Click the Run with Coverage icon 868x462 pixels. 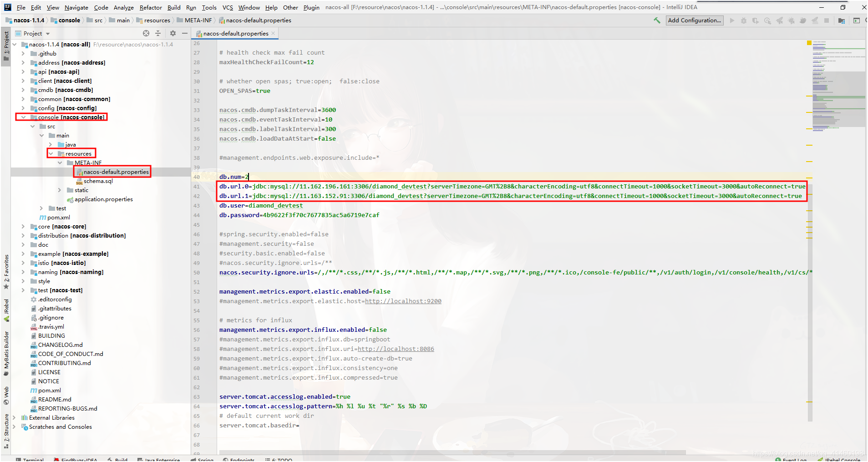(x=756, y=20)
